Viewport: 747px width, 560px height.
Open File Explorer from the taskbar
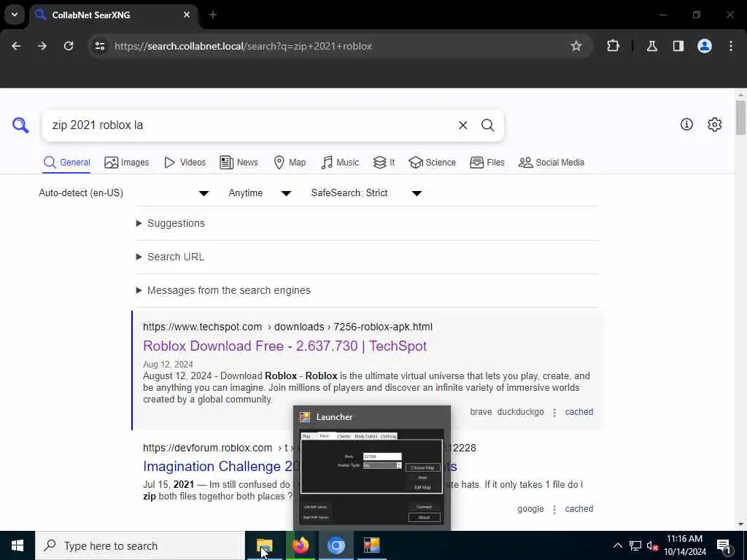tap(264, 545)
